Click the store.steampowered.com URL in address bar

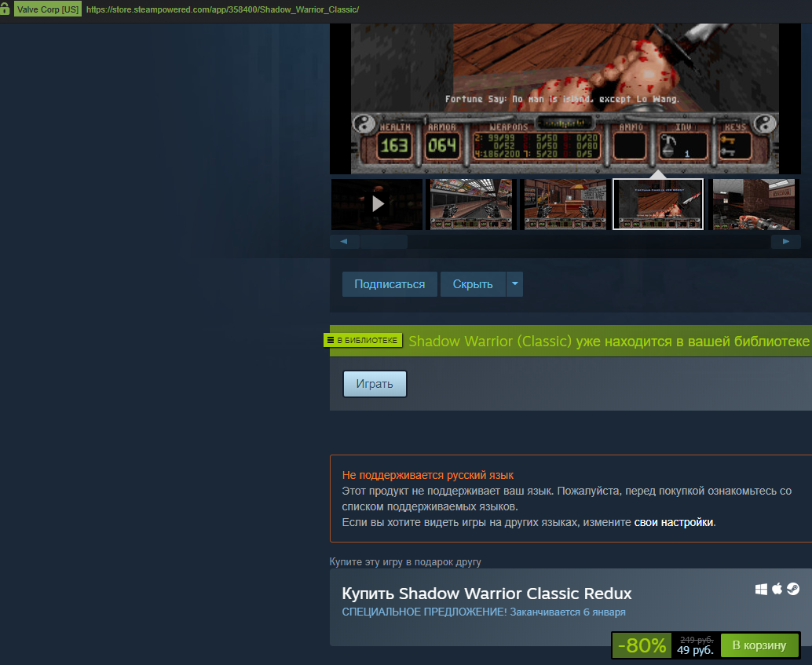(x=223, y=9)
